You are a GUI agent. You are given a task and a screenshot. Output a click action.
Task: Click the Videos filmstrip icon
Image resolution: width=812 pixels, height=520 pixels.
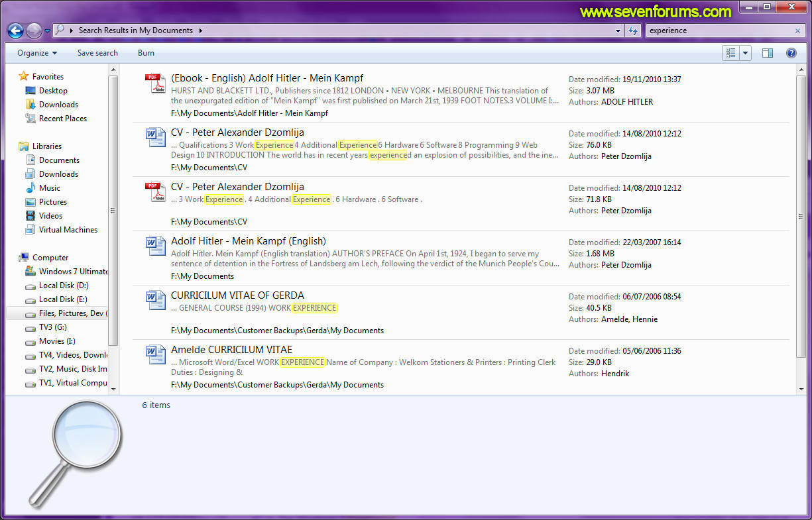(30, 216)
